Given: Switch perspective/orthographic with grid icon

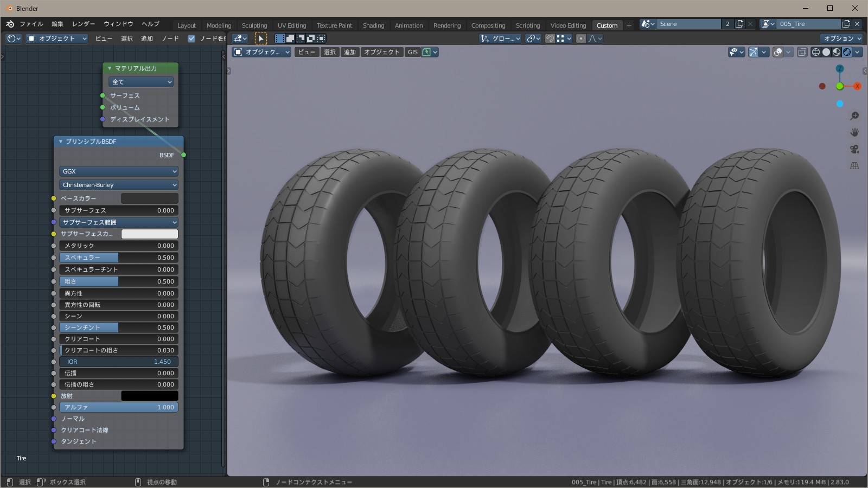Looking at the screenshot, I should pos(854,165).
